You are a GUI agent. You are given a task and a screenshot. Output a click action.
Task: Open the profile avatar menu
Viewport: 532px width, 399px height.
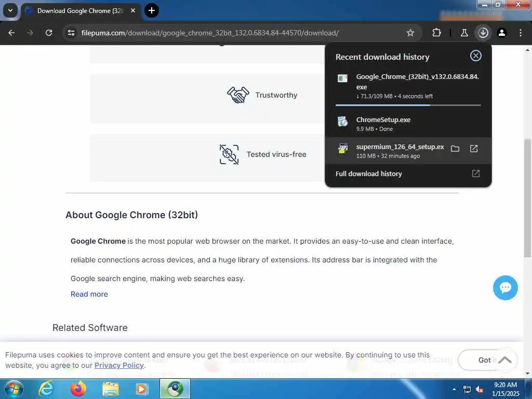[502, 33]
